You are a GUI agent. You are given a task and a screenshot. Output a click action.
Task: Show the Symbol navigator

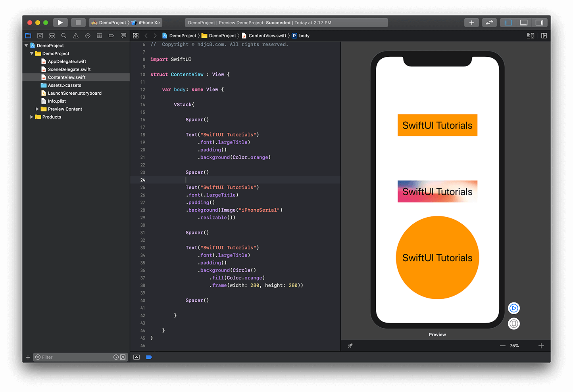coord(52,36)
